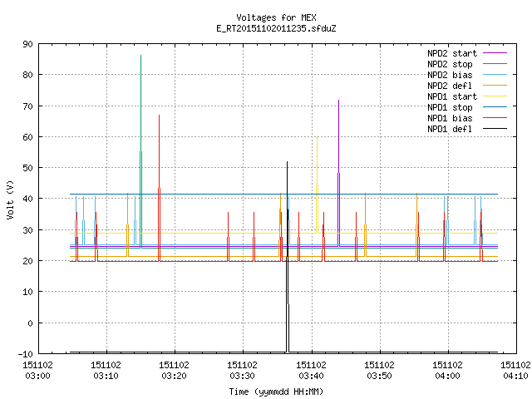Image resolution: width=532 pixels, height=399 pixels.
Task: Click the y-axis tick label '50'
Action: [x=27, y=168]
